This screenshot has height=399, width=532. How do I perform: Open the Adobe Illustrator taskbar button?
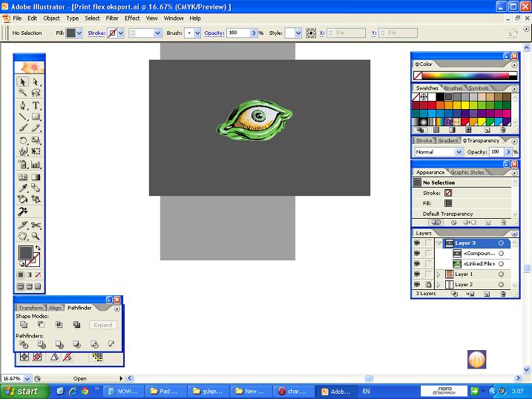coord(335,391)
